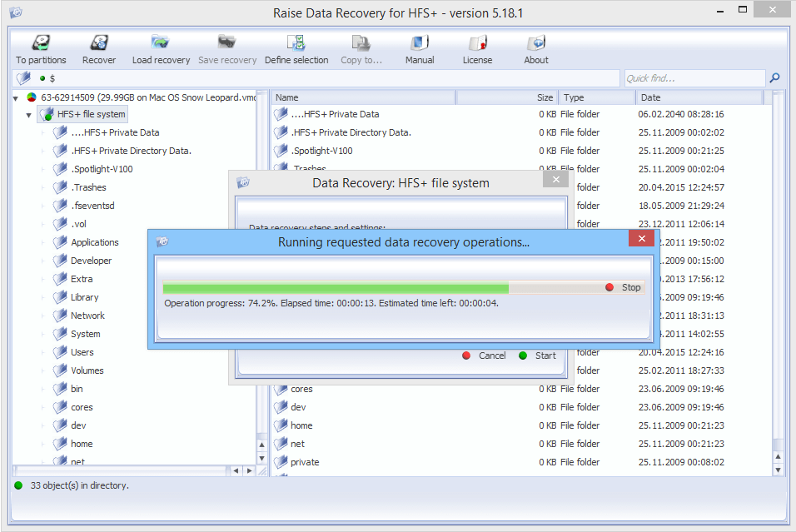Image resolution: width=796 pixels, height=532 pixels.
Task: Collapse the HFS+ file system tree node
Action: 28,114
